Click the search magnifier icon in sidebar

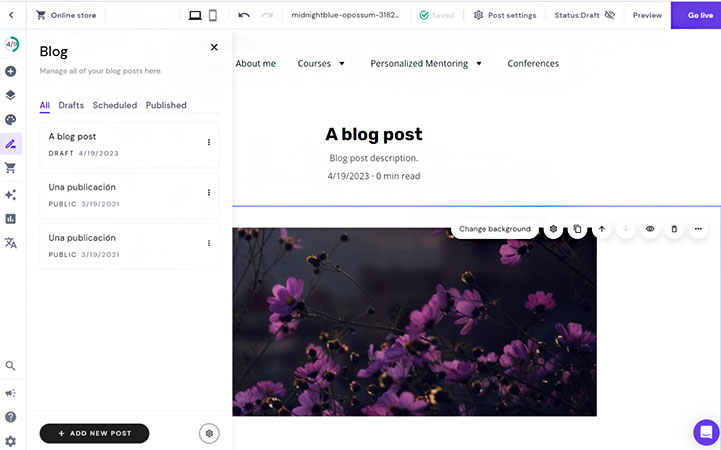click(x=11, y=366)
